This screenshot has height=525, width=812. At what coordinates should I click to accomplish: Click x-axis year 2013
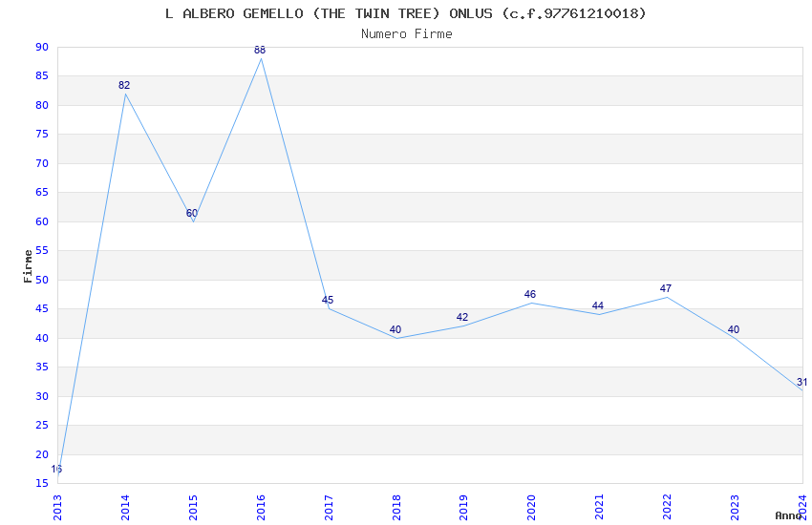(x=57, y=507)
